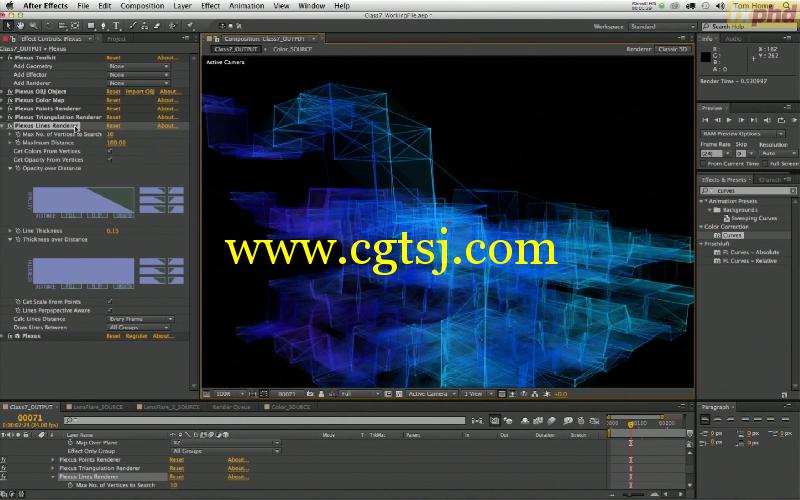Enable Full Screen checkbox in Preview

click(x=765, y=164)
